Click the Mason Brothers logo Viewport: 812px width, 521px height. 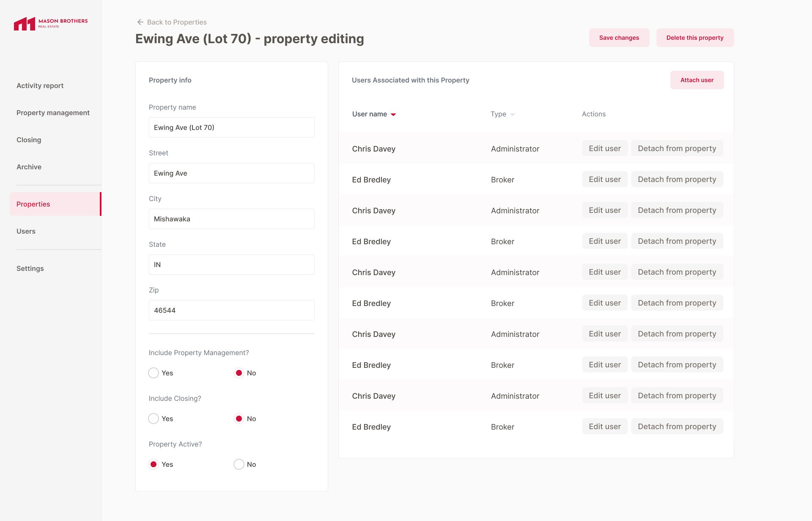pos(50,23)
